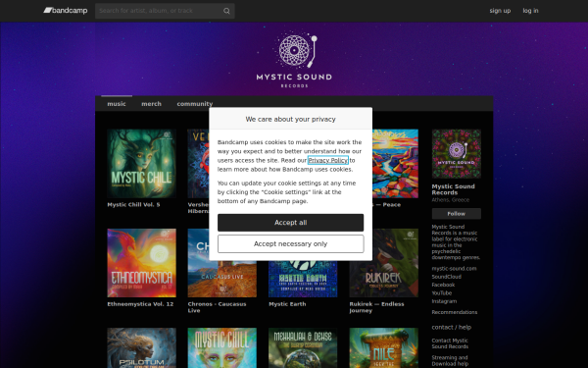Open the sign up link

[500, 11]
